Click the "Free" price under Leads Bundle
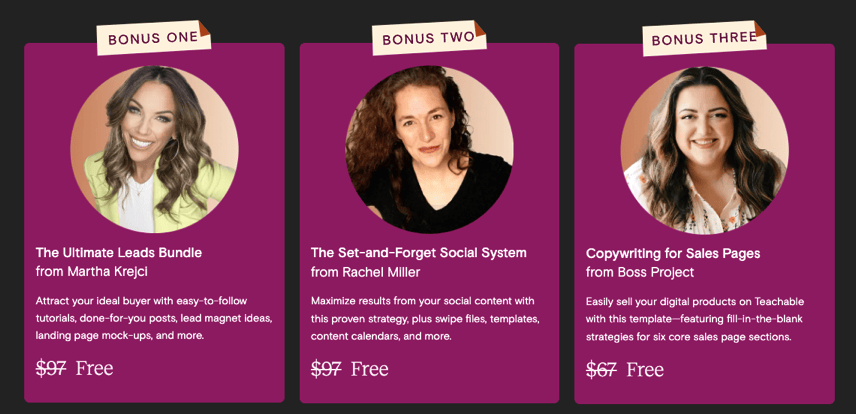856x414 pixels. tap(94, 367)
